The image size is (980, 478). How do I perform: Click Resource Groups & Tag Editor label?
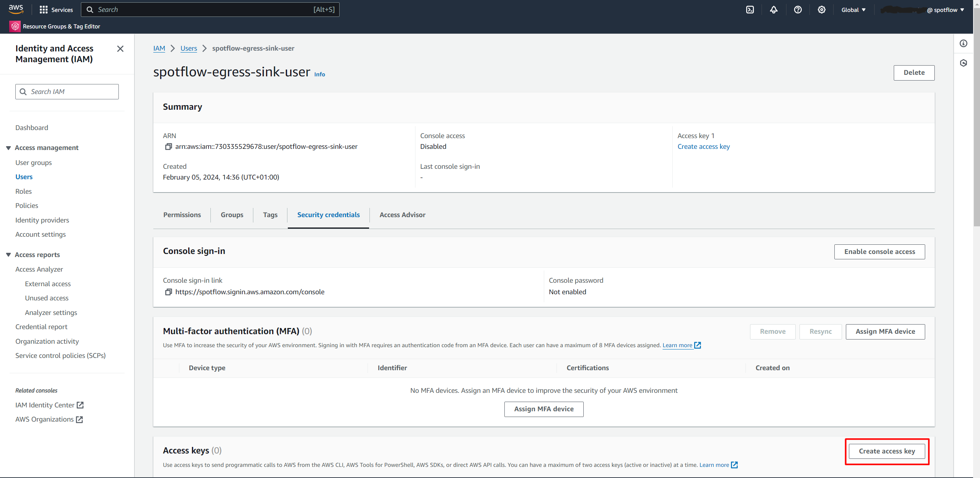click(x=61, y=26)
